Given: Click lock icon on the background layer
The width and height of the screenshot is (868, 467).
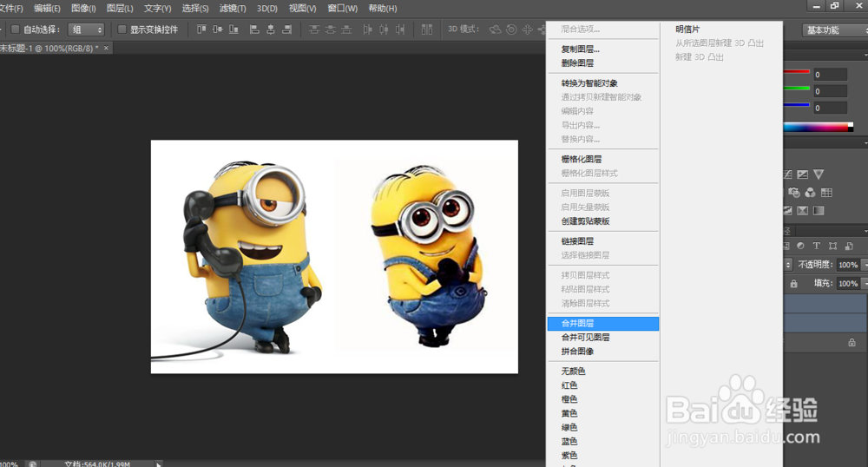Looking at the screenshot, I should [852, 343].
